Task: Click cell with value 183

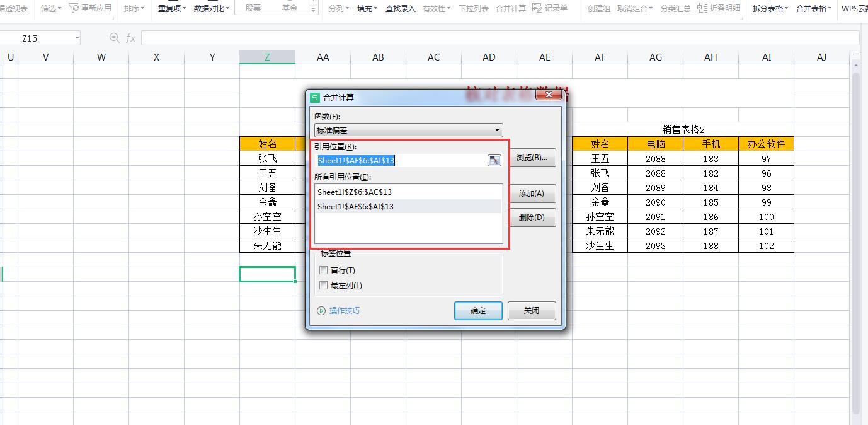Action: (711, 158)
